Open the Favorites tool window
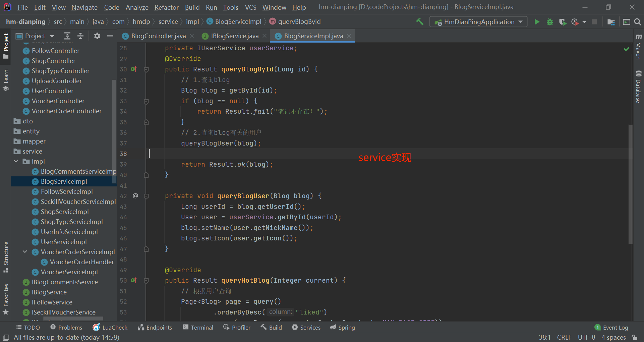The width and height of the screenshot is (644, 342). pyautogui.click(x=6, y=299)
